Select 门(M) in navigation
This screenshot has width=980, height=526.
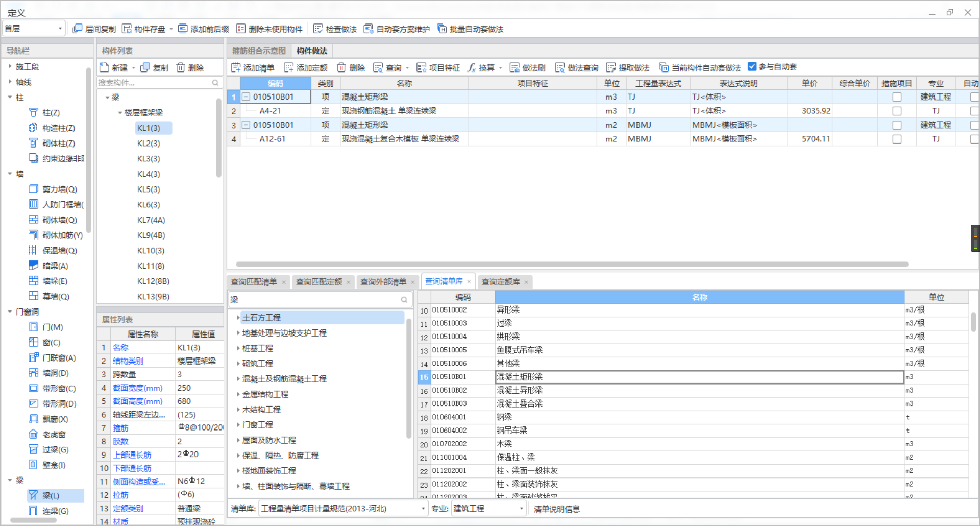(x=46, y=327)
